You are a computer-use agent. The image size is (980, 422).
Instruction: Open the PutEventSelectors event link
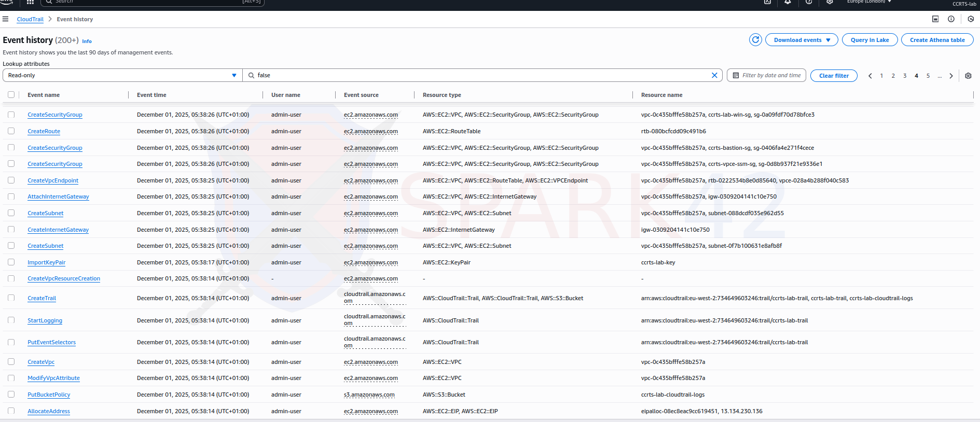click(51, 342)
